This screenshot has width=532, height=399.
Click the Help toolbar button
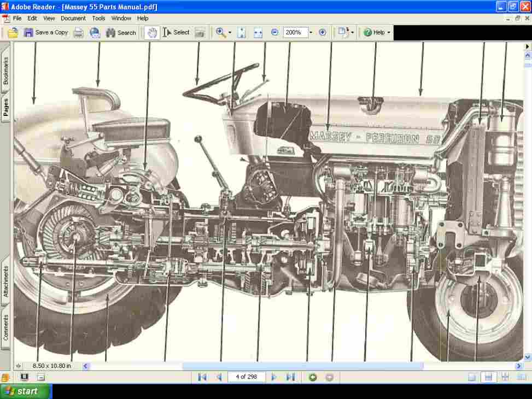(x=374, y=33)
